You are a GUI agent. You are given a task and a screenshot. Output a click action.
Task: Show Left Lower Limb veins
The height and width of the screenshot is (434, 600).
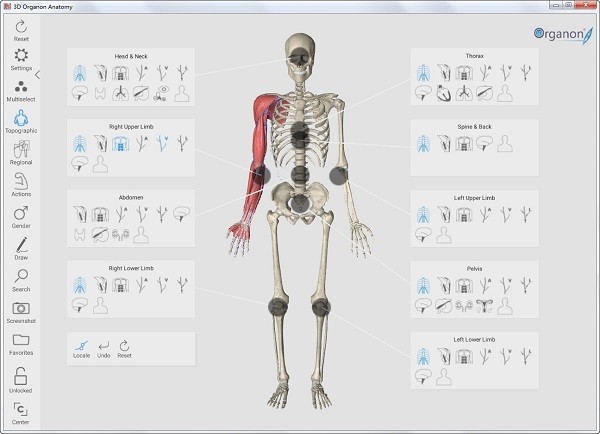(x=506, y=356)
